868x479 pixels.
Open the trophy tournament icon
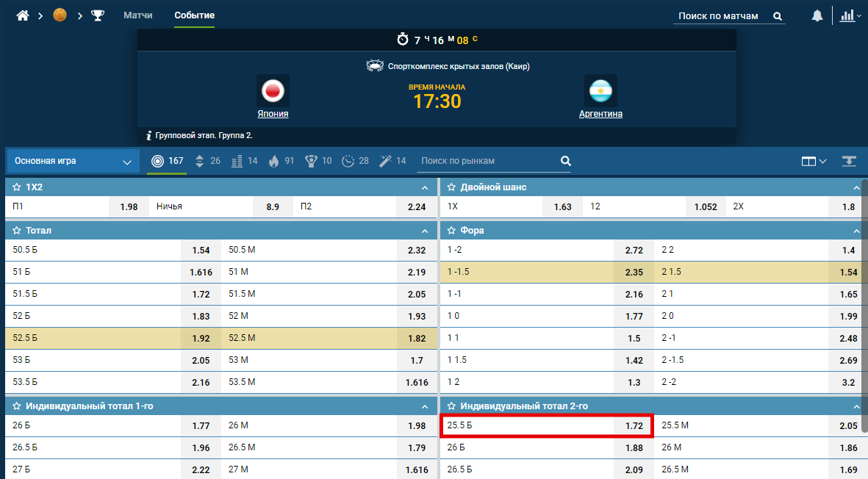point(98,15)
